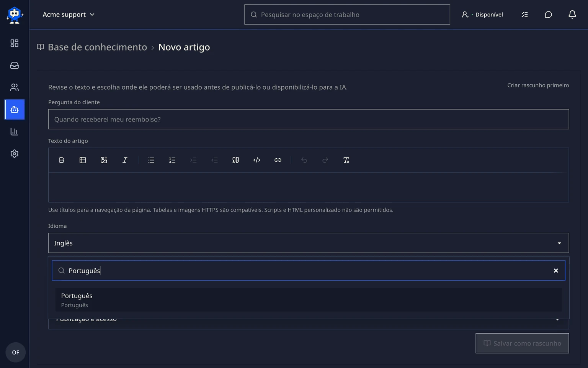Select the Português option from the list
This screenshot has width=588, height=368.
click(309, 300)
